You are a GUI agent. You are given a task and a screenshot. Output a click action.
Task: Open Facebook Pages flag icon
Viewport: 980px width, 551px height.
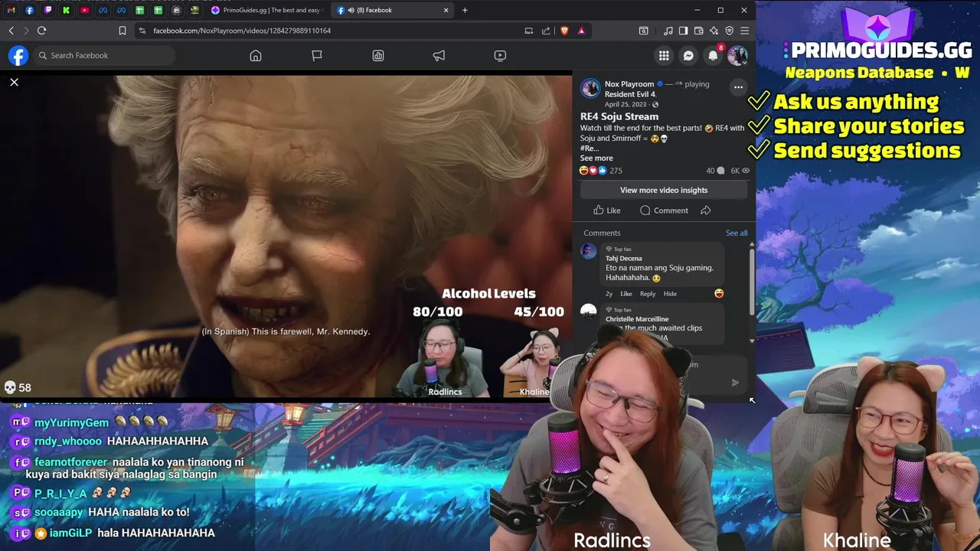(x=317, y=56)
